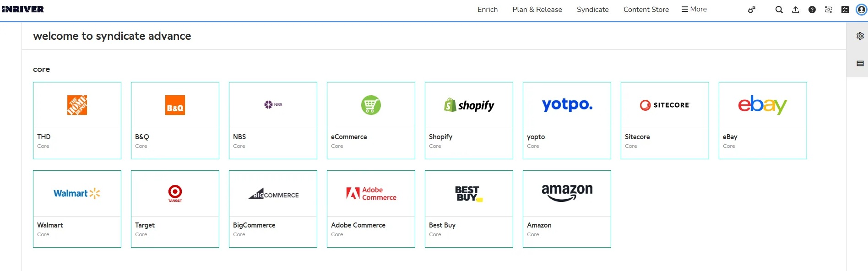The width and height of the screenshot is (868, 271).
Task: Click the search magnifier icon
Action: pyautogui.click(x=779, y=10)
